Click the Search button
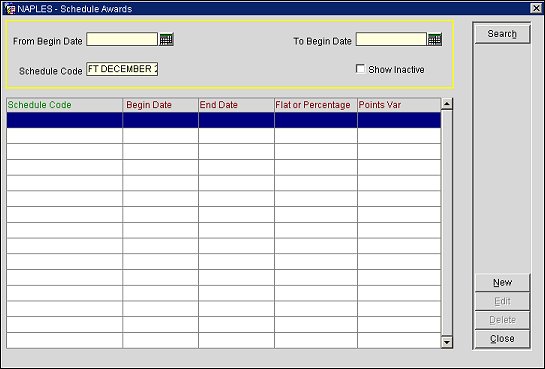 click(502, 34)
